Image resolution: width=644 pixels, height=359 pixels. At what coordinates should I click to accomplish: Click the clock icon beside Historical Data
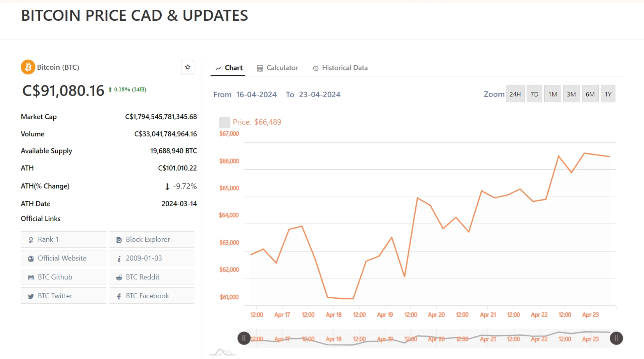pyautogui.click(x=315, y=68)
